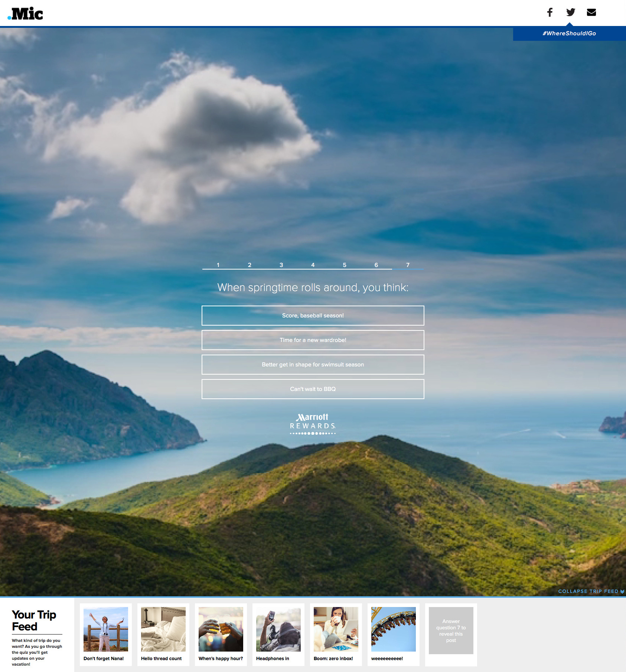
Task: Share the quiz on Facebook
Action: (550, 12)
